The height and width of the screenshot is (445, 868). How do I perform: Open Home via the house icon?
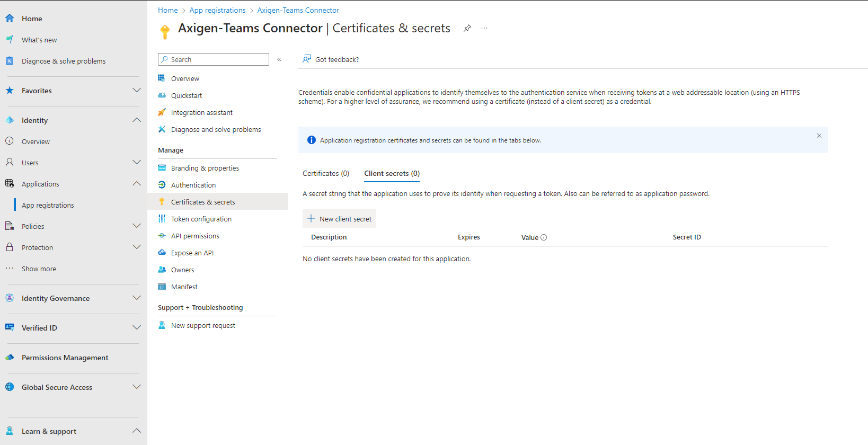pos(10,19)
